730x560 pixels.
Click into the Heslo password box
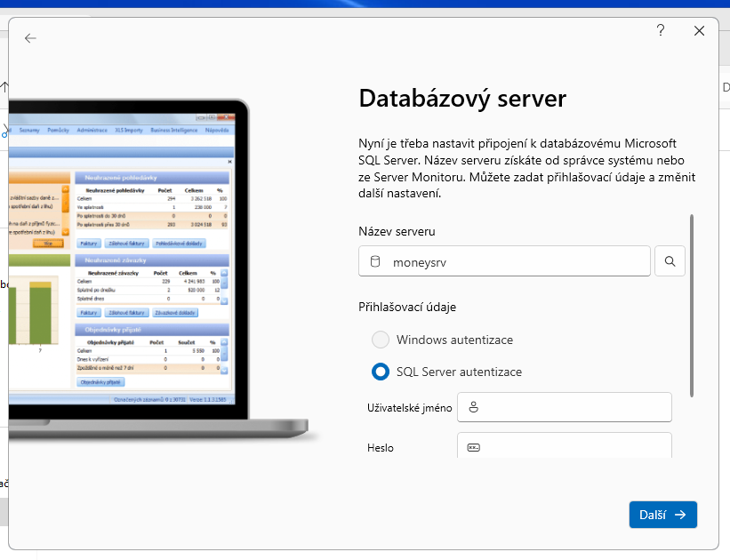pos(574,446)
